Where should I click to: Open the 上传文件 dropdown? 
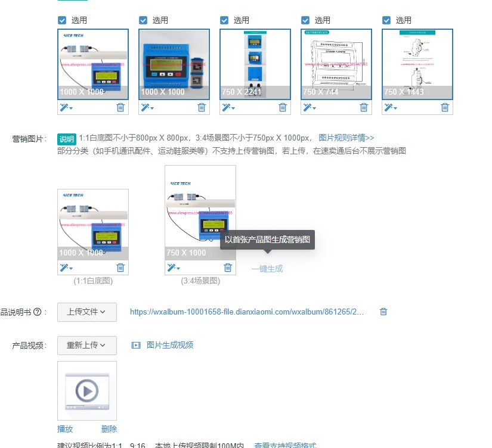click(x=87, y=312)
